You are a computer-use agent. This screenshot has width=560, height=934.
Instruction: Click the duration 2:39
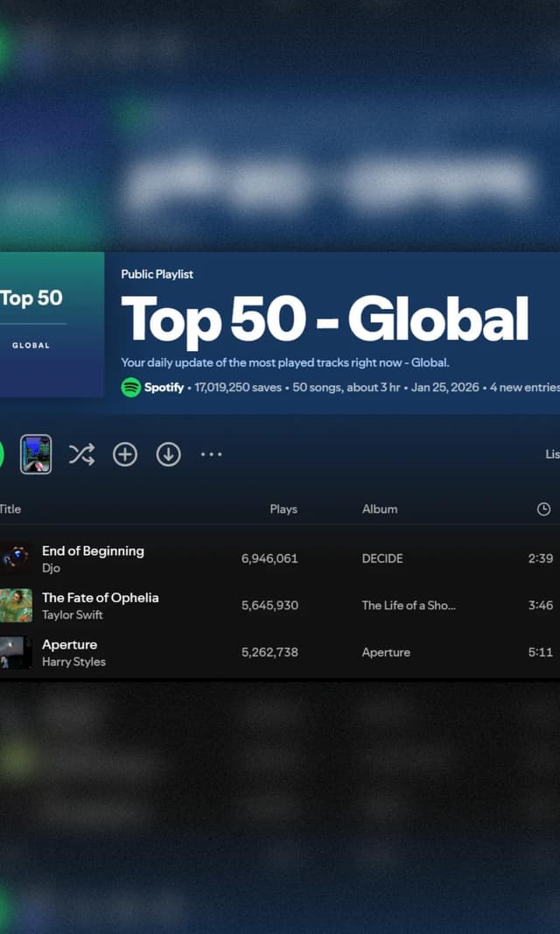[541, 558]
